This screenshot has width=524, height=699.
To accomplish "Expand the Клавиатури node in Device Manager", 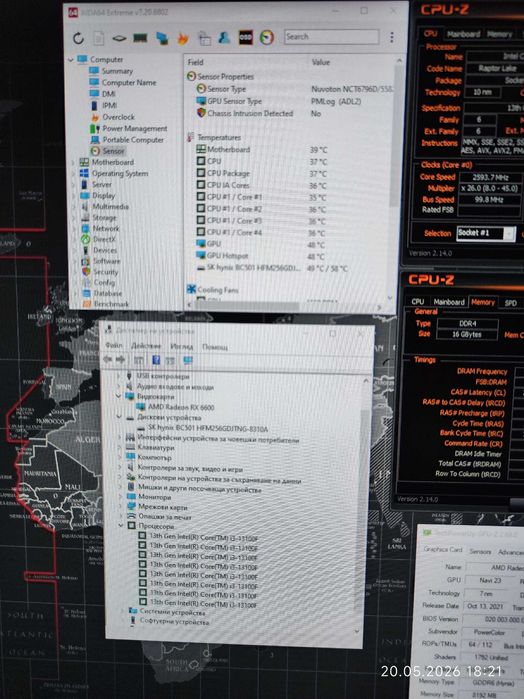I will 120,447.
